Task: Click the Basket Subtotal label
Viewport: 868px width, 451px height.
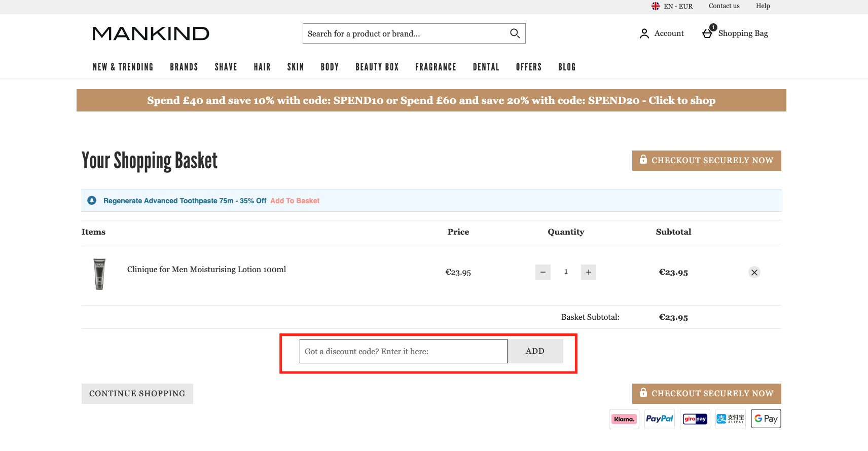Action: tap(590, 317)
